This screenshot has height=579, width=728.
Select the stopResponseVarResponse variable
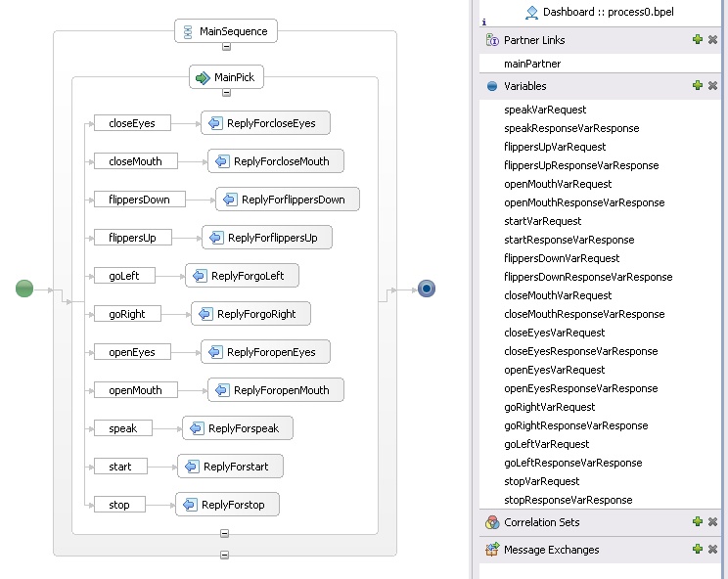coord(568,500)
